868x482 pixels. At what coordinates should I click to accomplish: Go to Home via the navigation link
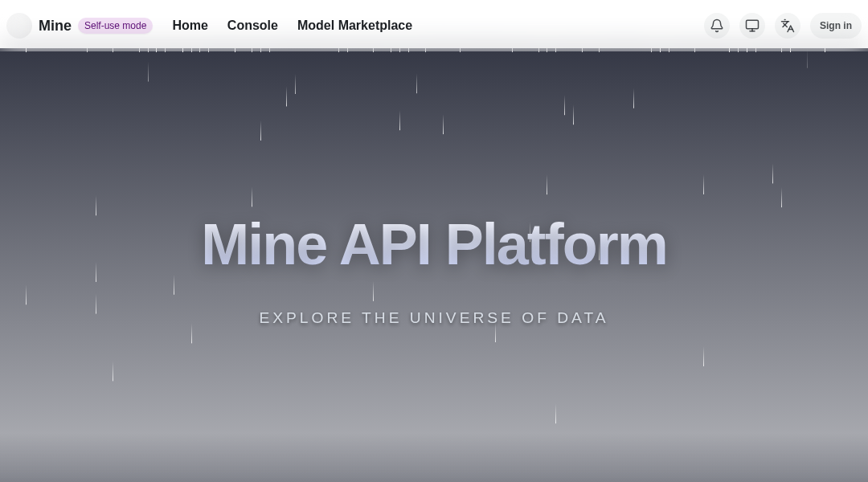pos(190,26)
